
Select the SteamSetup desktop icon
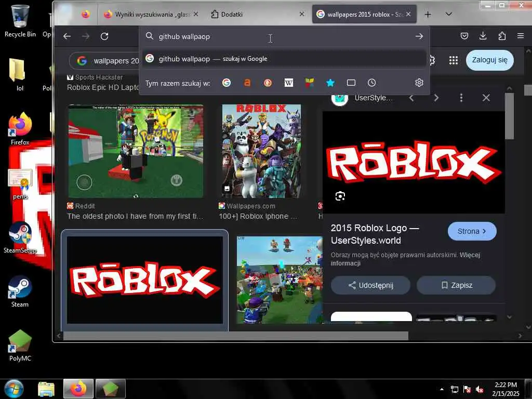(20, 237)
